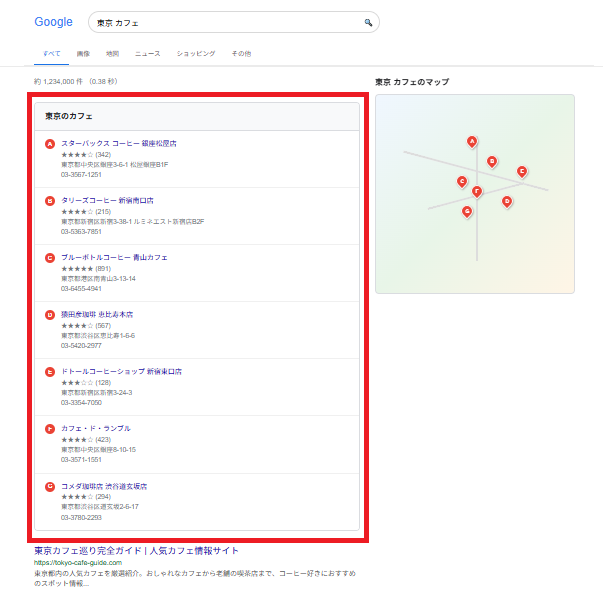Open the コメダ珈琲店 渋谷道玄坂店 listing
This screenshot has width=603, height=596.
[104, 486]
